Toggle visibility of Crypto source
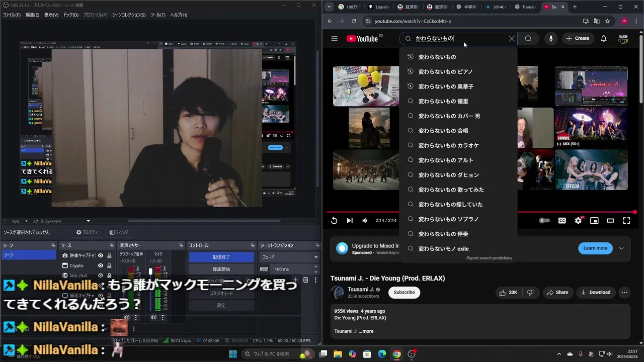The image size is (644, 362). (x=101, y=265)
